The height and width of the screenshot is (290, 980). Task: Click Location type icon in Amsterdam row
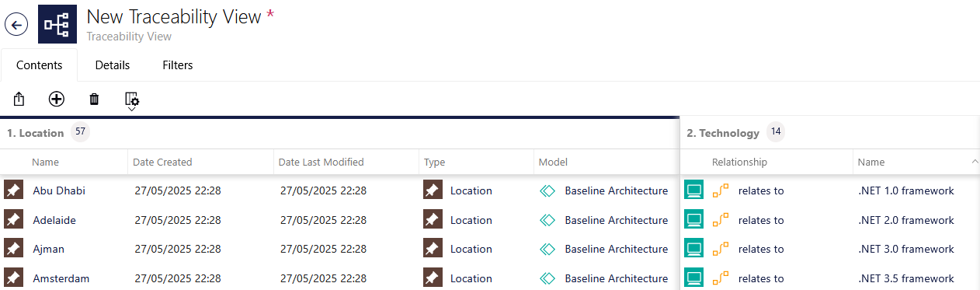(x=433, y=278)
